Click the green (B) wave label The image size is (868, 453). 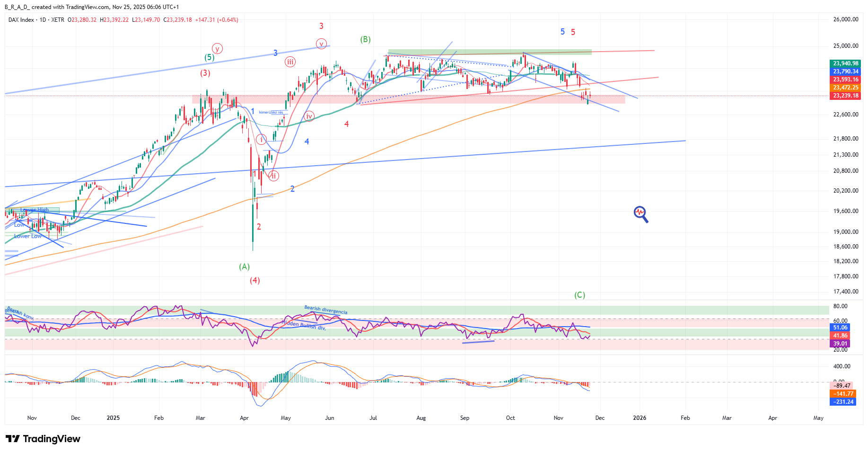(x=365, y=39)
